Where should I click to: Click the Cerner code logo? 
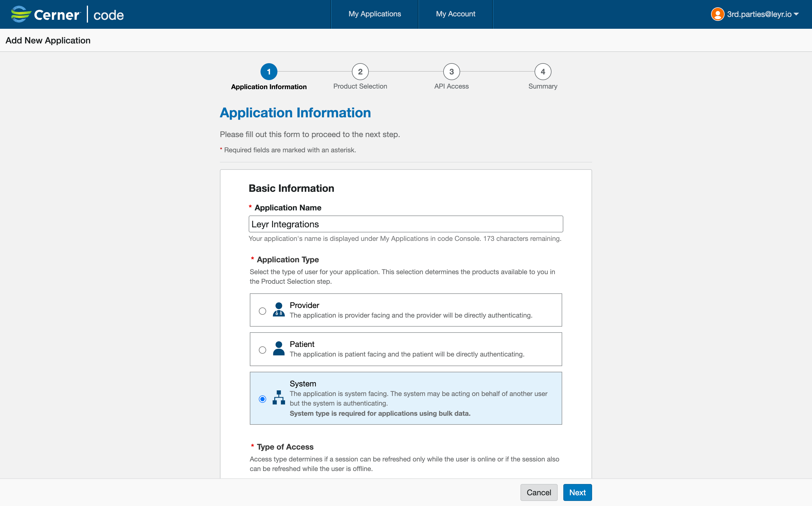pyautogui.click(x=67, y=14)
